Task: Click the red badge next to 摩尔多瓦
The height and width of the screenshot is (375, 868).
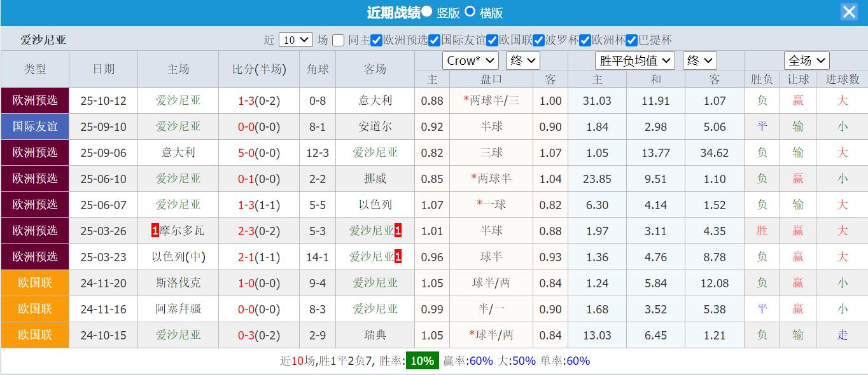Action: click(x=154, y=231)
